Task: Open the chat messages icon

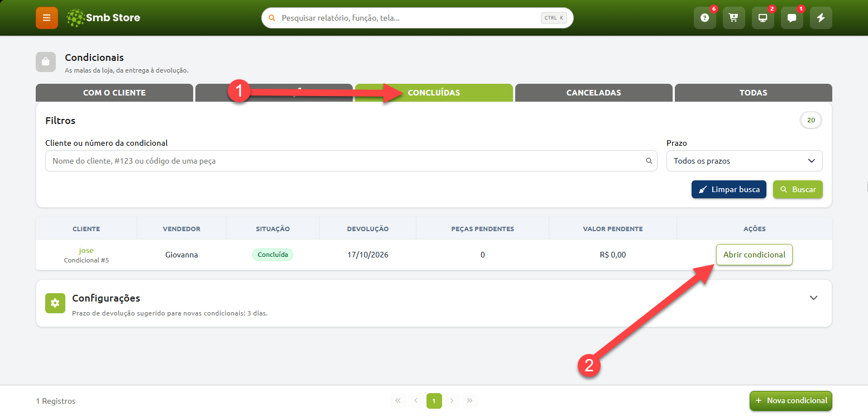Action: pyautogui.click(x=792, y=18)
